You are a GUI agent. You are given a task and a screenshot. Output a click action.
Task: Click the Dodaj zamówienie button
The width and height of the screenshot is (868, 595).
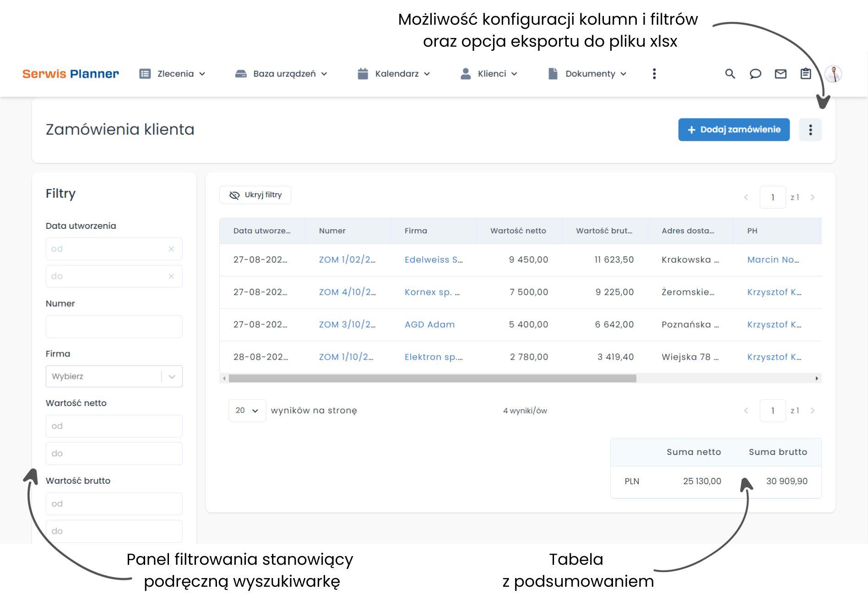pyautogui.click(x=733, y=130)
